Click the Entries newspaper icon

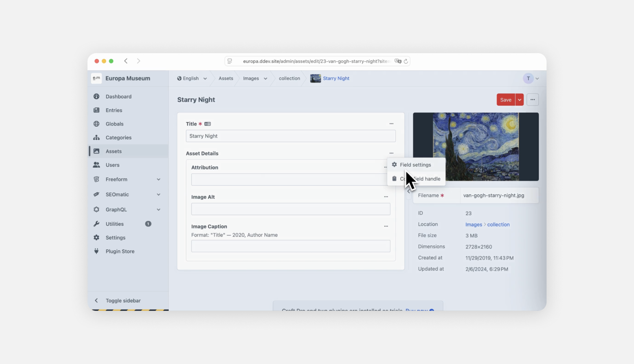tap(96, 110)
